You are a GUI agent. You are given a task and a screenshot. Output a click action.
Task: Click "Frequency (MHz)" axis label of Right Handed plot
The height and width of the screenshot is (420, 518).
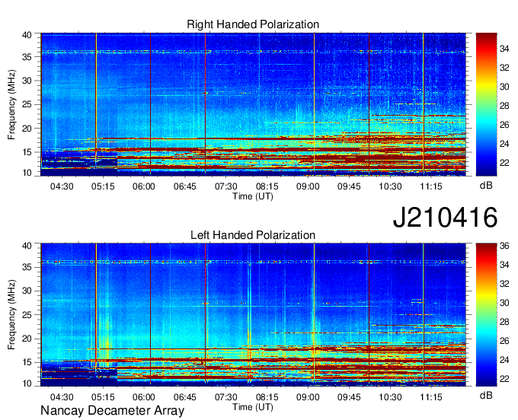tap(11, 104)
